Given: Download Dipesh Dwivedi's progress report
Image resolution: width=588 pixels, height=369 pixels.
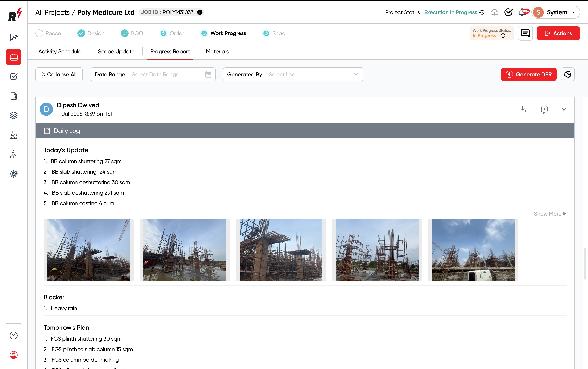Looking at the screenshot, I should coord(522,109).
